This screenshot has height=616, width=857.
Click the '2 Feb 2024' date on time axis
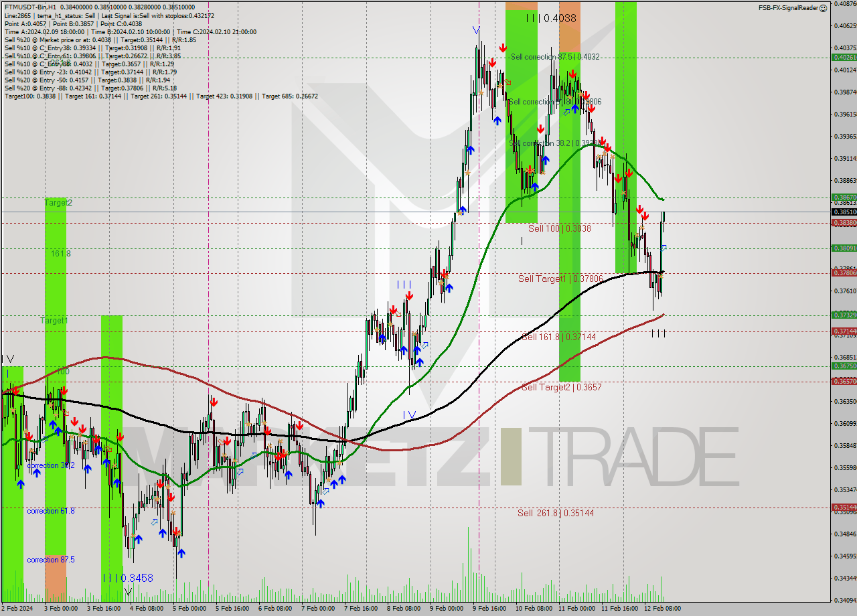tap(18, 609)
